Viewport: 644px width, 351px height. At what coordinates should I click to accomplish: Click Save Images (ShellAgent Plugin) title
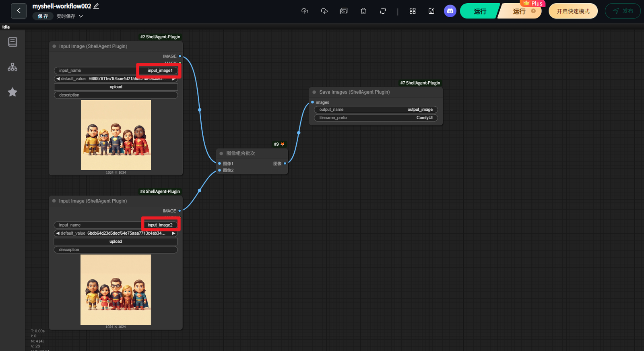pos(355,92)
